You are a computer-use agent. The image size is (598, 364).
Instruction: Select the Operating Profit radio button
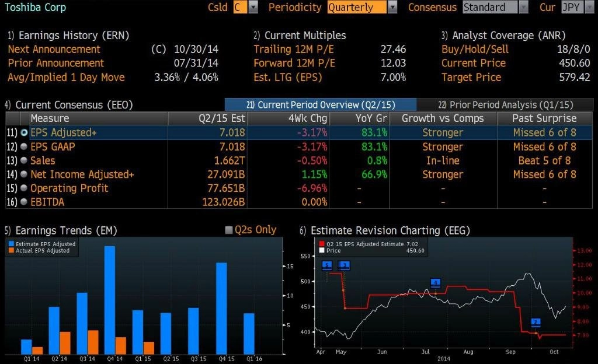[24, 188]
